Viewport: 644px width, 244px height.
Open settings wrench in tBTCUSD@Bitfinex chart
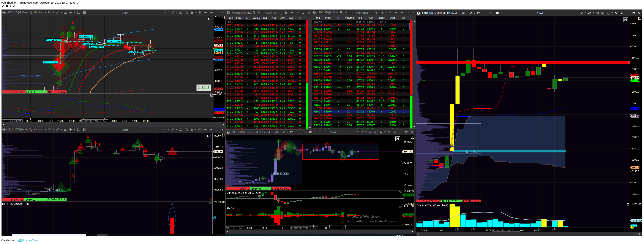pyautogui.click(x=200, y=13)
